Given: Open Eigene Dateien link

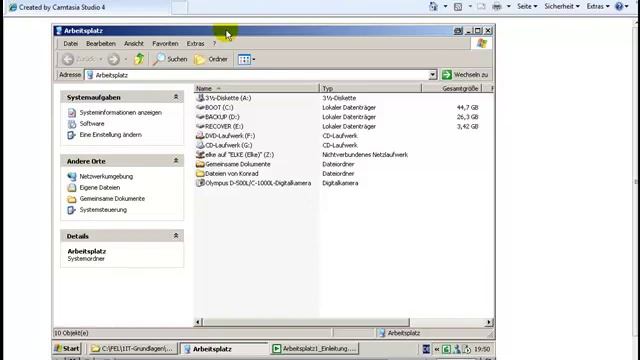Looking at the screenshot, I should [x=100, y=187].
